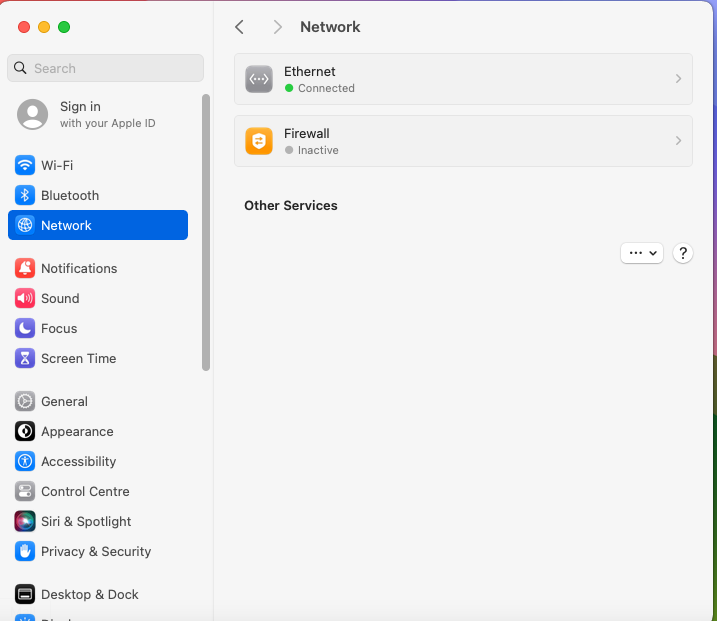Expand Ethernet details with right chevron
This screenshot has height=621, width=717.
point(678,79)
